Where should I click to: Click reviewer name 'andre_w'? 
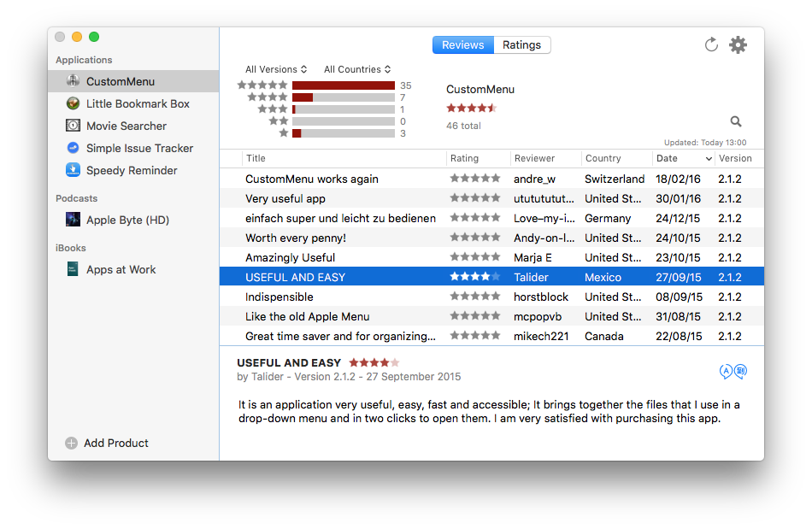click(x=534, y=179)
